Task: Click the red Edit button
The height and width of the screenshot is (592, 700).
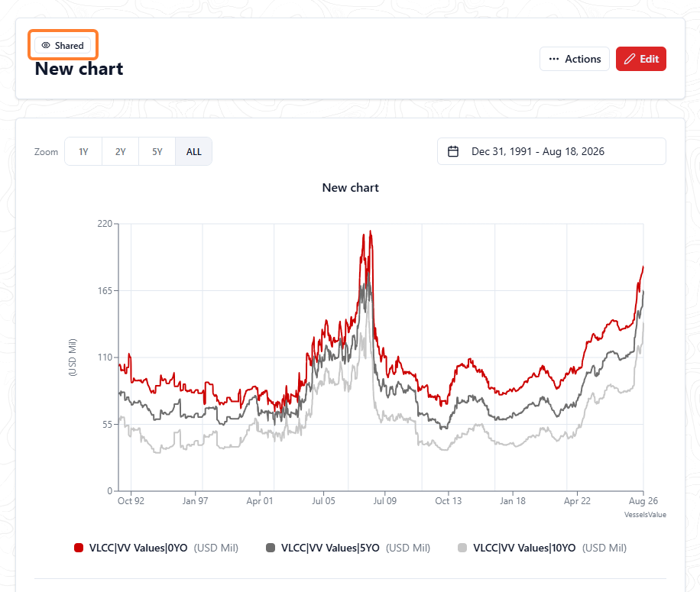Action: pyautogui.click(x=641, y=59)
